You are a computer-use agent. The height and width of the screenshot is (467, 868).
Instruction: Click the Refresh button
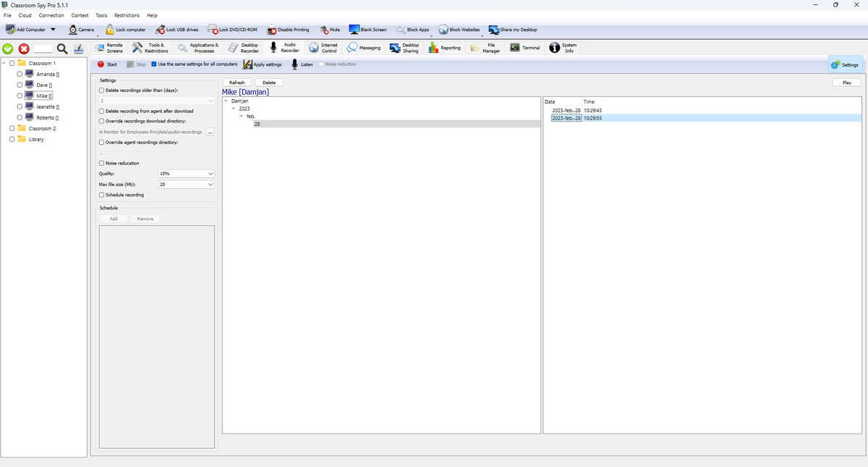[237, 83]
